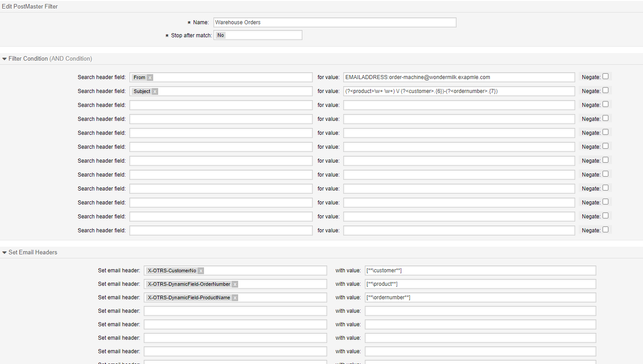Collapse the Filter Condition section
The width and height of the screenshot is (643, 364).
[4, 59]
